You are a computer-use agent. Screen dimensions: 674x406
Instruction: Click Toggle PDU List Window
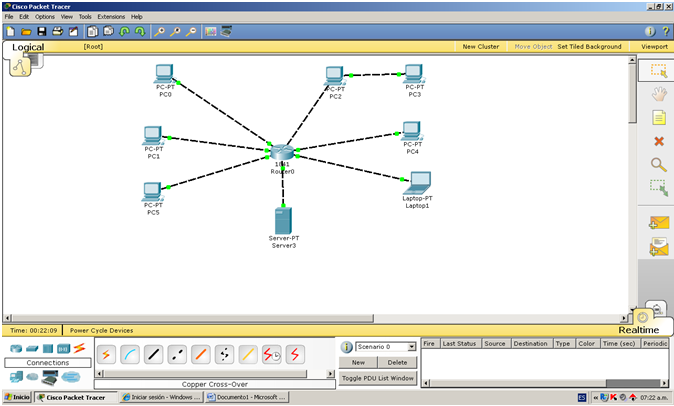[x=378, y=379]
